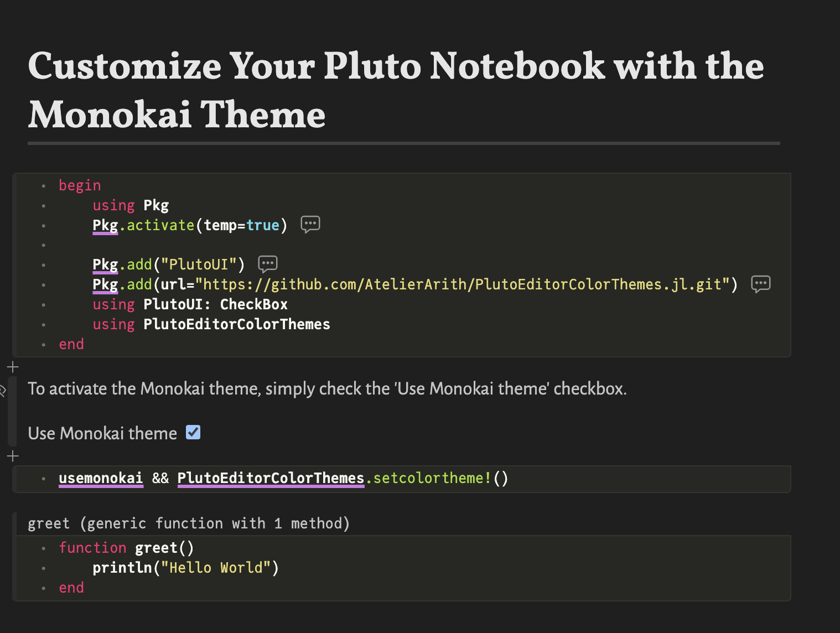Click the "using PlutoEditorColorThemes" line

(x=211, y=324)
